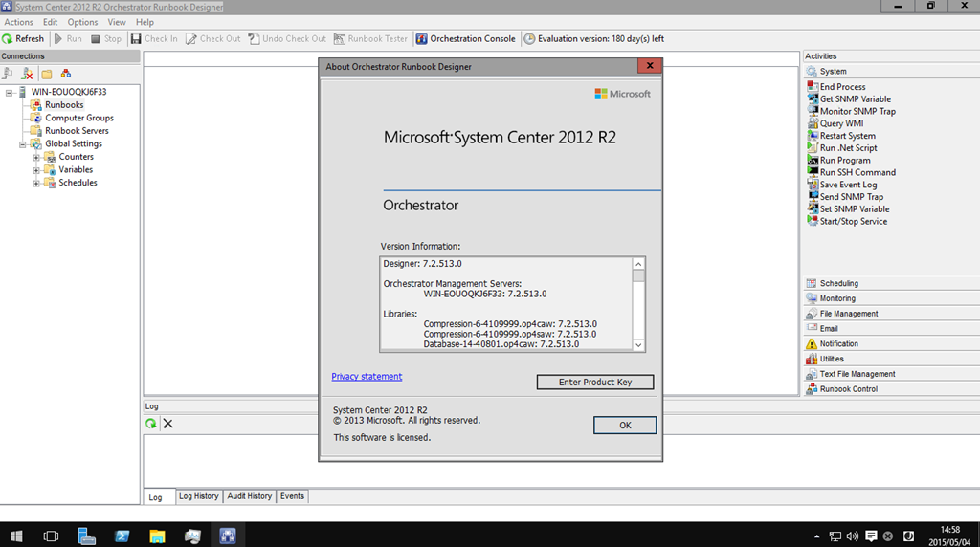Select the Start/Stop Service activity
This screenshot has height=547, width=980.
[847, 221]
